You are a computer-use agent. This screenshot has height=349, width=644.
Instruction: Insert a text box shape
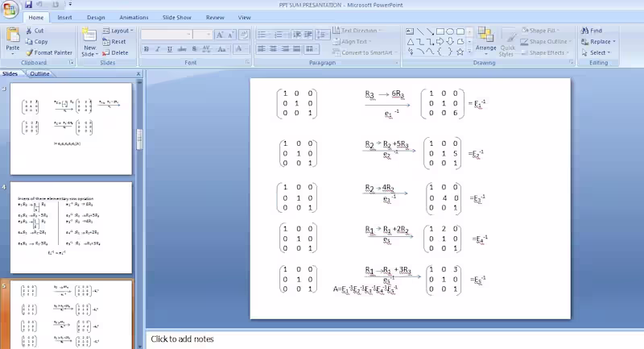point(410,31)
